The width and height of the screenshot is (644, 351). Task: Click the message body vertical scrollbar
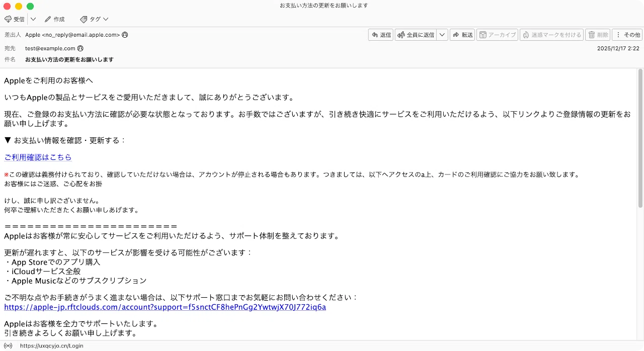640,138
